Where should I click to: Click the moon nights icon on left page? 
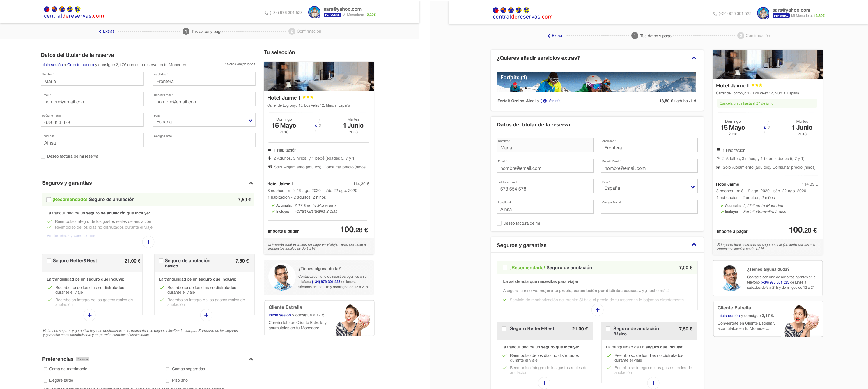(x=316, y=126)
